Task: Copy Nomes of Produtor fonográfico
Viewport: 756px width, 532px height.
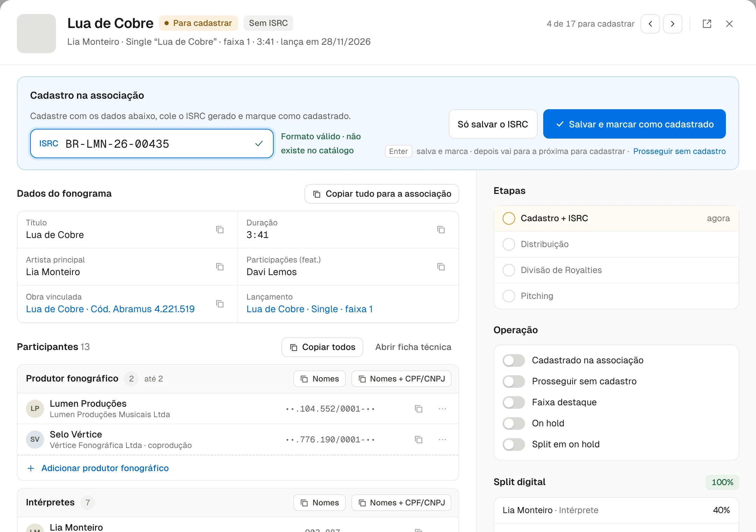Action: (x=319, y=379)
